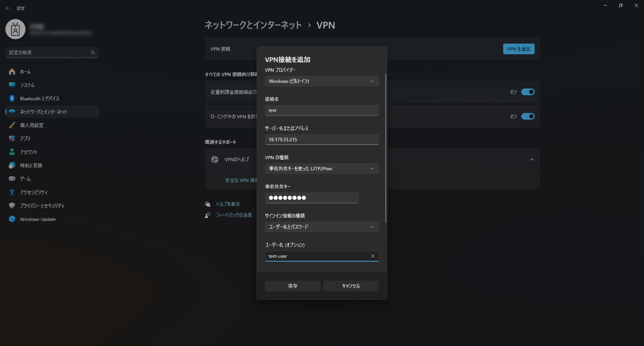Open 個人用設定 in sidebar
This screenshot has width=644, height=346.
pos(52,125)
